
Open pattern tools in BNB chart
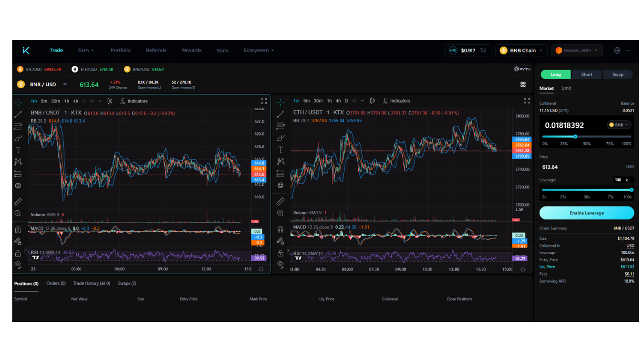click(x=18, y=162)
